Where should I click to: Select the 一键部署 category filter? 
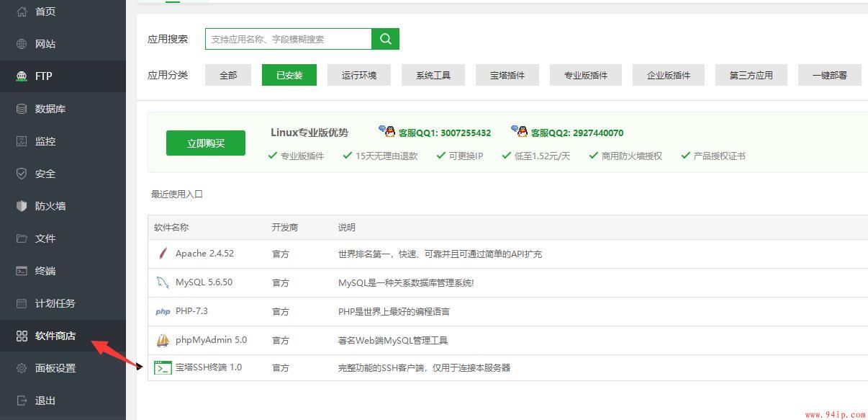tap(830, 75)
